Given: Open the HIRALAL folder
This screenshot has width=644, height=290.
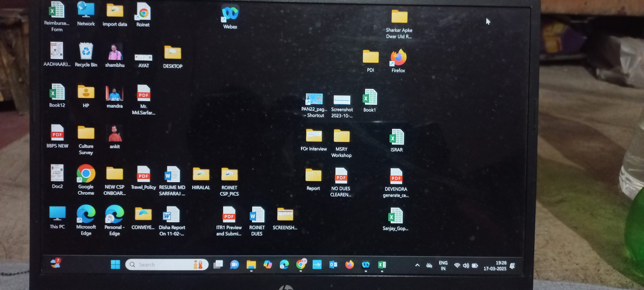Looking at the screenshot, I should [201, 178].
